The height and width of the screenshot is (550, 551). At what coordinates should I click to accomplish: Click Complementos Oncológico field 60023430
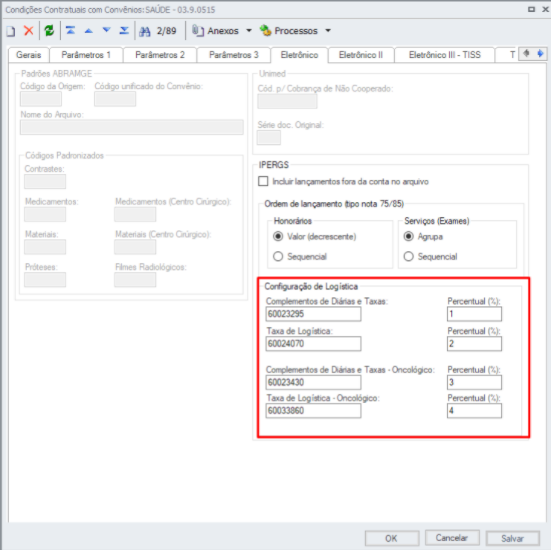click(x=313, y=382)
